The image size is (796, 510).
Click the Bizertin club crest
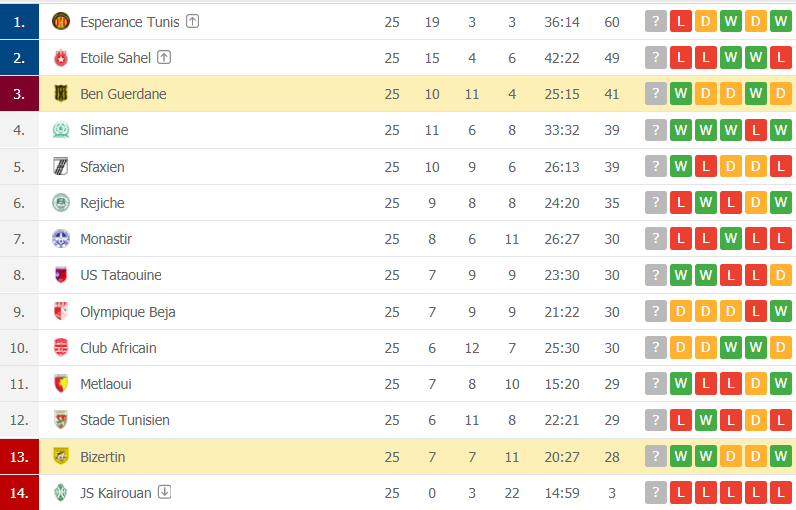(61, 457)
